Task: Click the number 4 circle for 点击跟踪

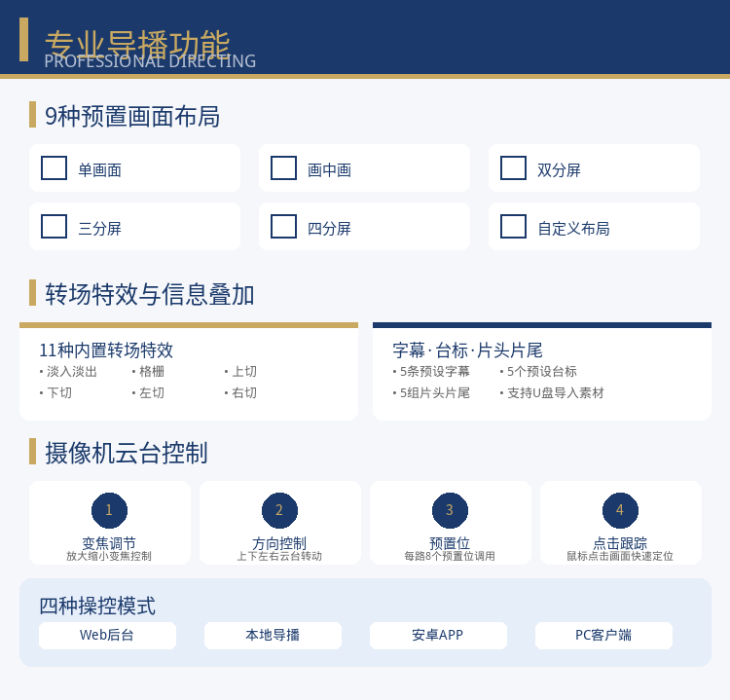Action: pyautogui.click(x=621, y=510)
